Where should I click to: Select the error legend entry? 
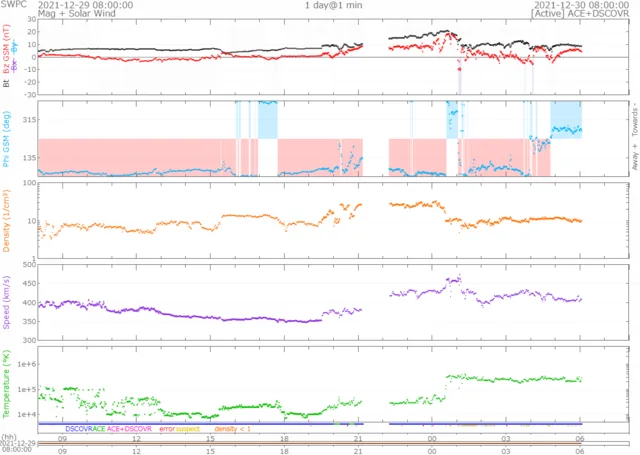click(x=167, y=429)
